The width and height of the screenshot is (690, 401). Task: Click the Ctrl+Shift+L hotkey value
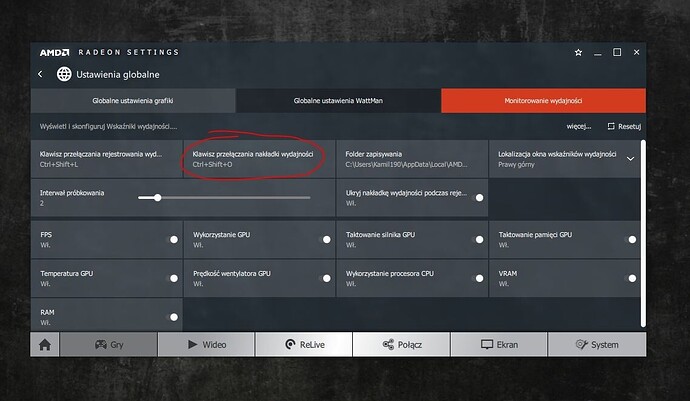point(59,165)
